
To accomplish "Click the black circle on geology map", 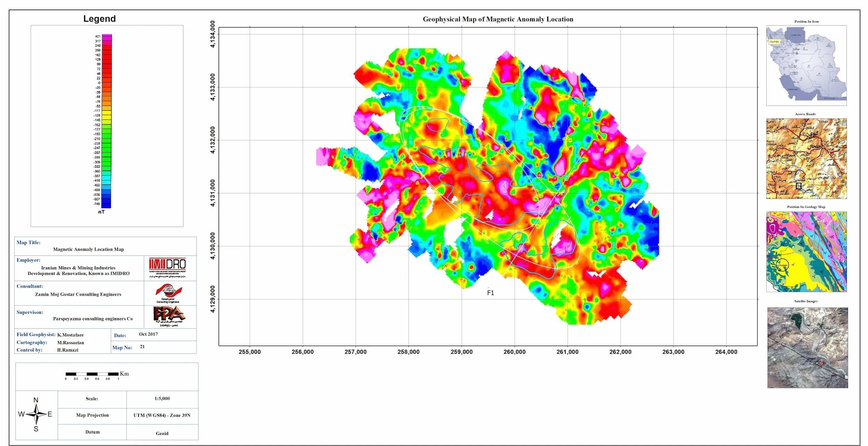I will coord(783,265).
